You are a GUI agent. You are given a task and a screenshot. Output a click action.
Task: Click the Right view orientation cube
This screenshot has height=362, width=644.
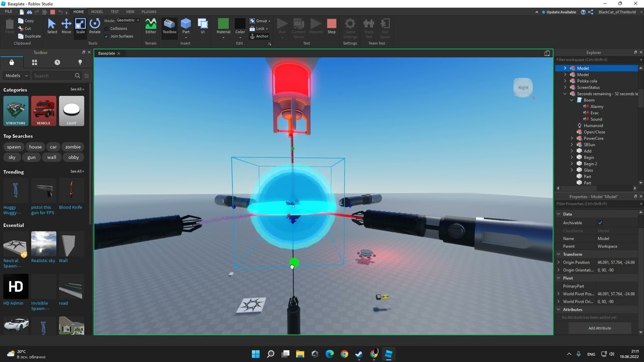tap(523, 87)
